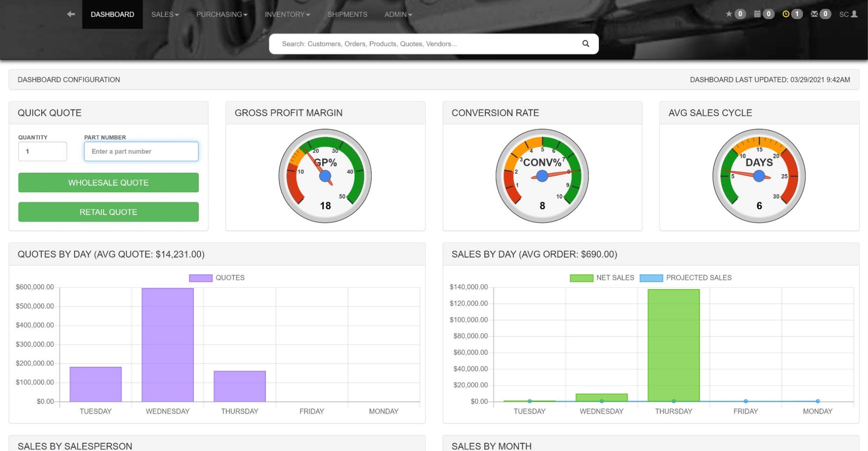Click the envelope counter badge 0
This screenshot has width=868, height=451.
coord(825,14)
